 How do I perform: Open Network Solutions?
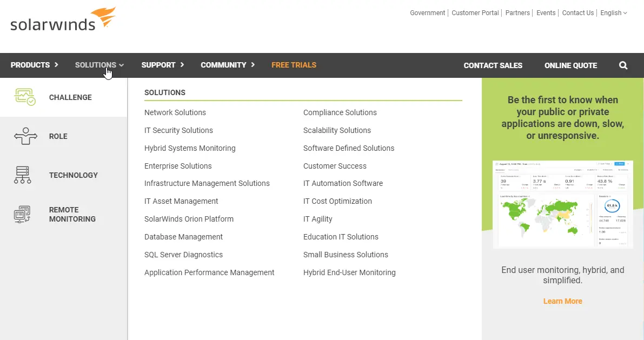tap(175, 112)
